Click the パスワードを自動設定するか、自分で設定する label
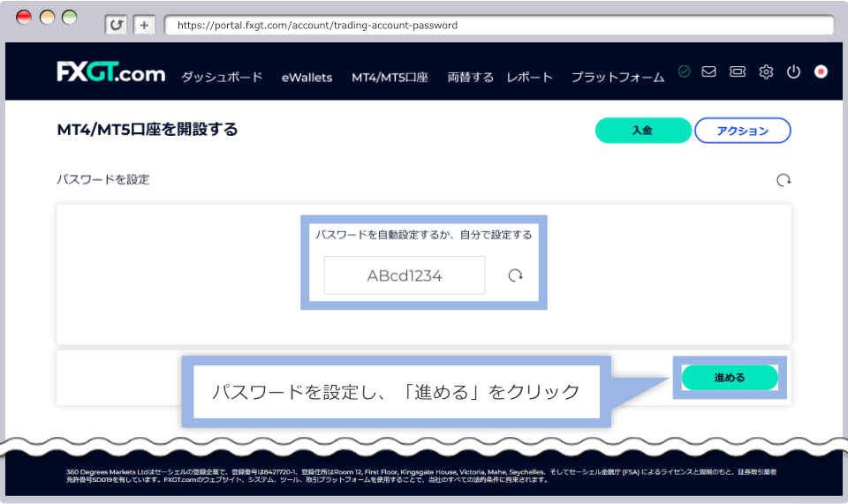This screenshot has width=848, height=504. (423, 235)
